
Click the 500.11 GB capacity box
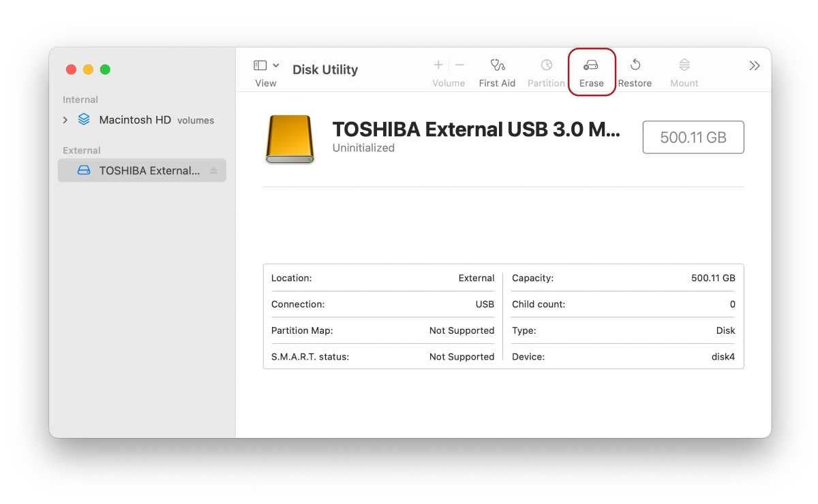coord(693,138)
